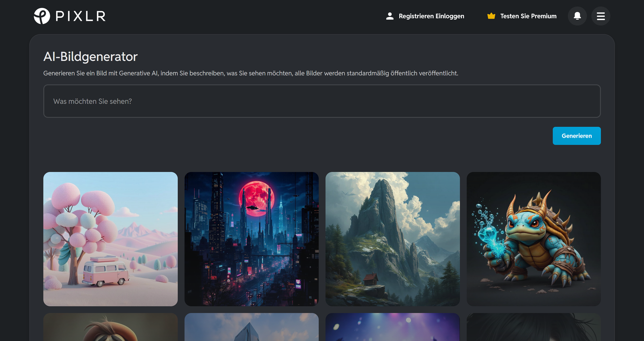Screen dimensions: 644x341
Task: Open the glass pyramid building thumbnail
Action: [x=251, y=327]
